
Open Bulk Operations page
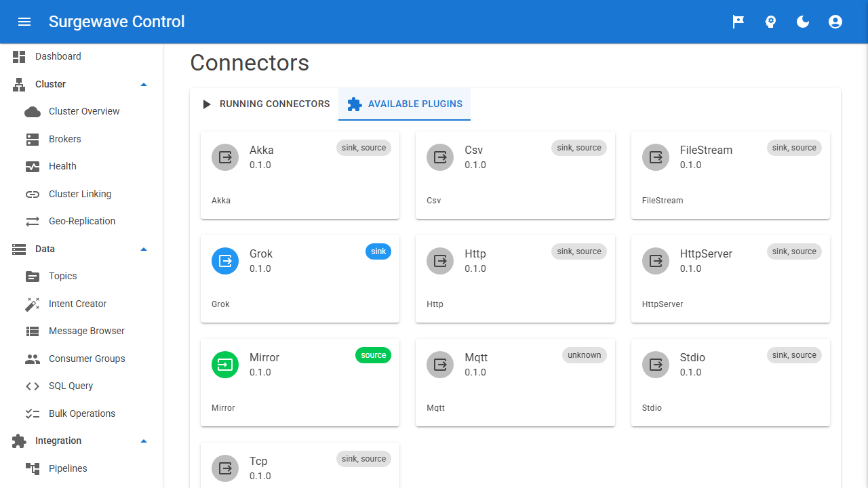81,414
